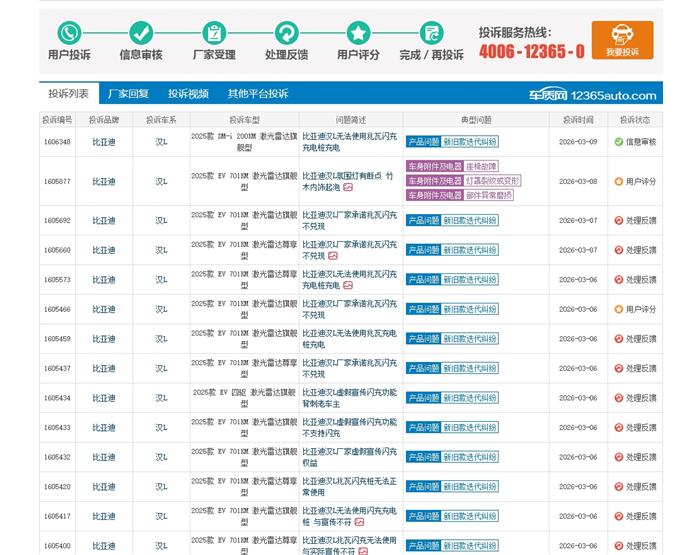Click the image icon in complaint 1605877
The width and height of the screenshot is (700, 555).
(348, 187)
